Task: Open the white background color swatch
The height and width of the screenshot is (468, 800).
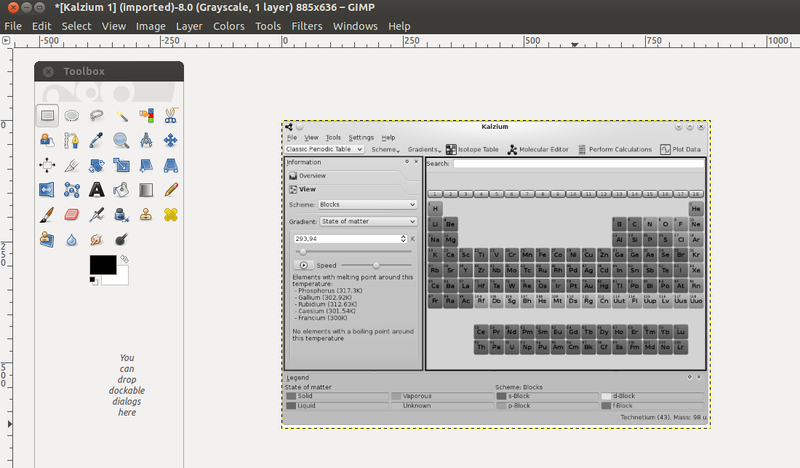Action: coord(121,279)
